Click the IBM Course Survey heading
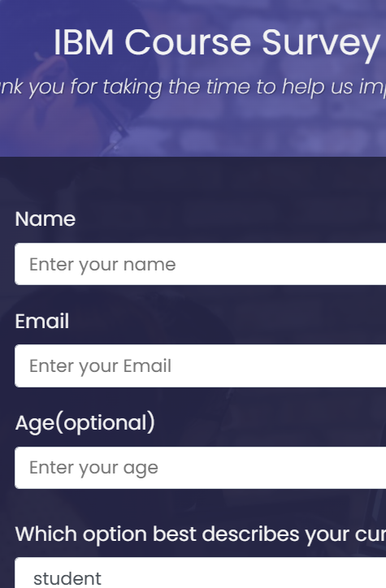 coord(217,43)
